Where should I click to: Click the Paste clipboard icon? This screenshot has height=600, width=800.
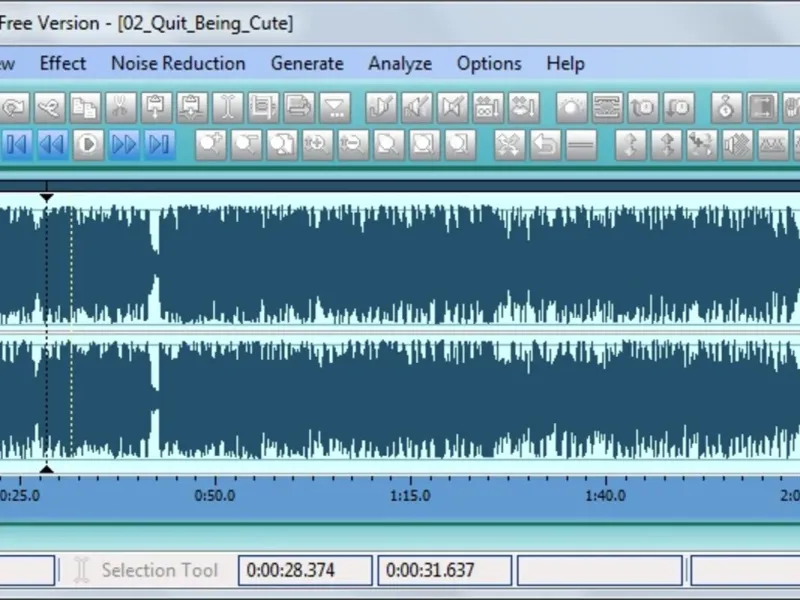(156, 108)
